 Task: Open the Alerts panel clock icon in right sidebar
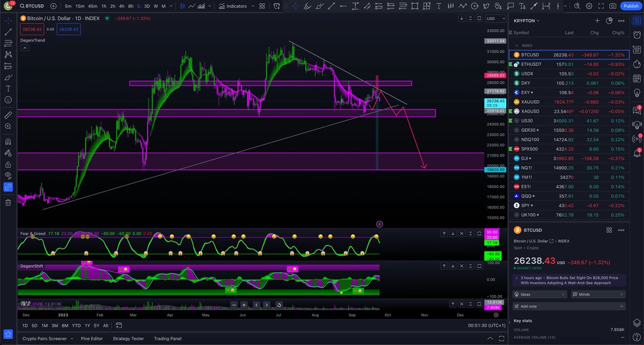tap(636, 35)
